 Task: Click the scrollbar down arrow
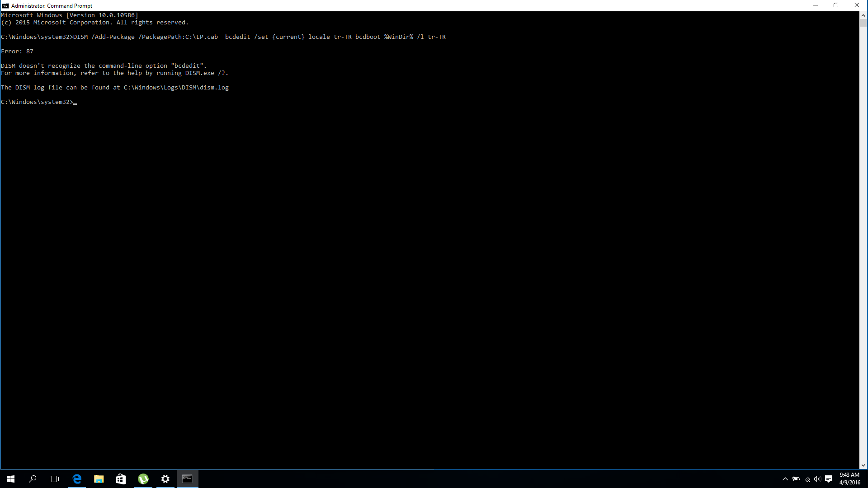click(x=863, y=465)
